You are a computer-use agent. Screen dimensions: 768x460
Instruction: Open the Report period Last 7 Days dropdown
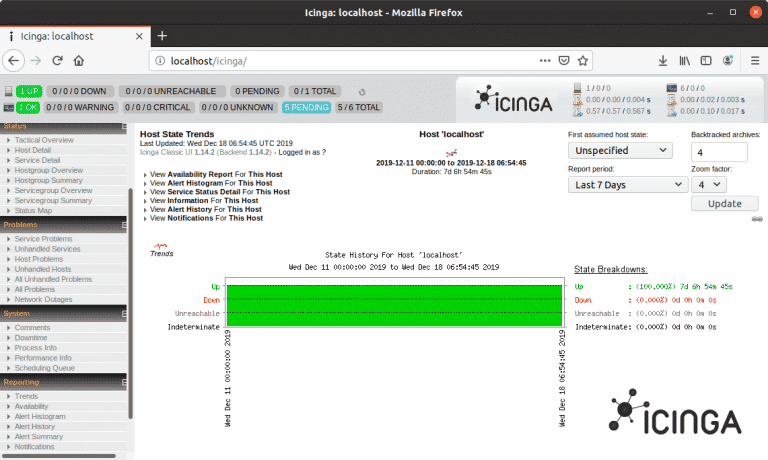628,185
